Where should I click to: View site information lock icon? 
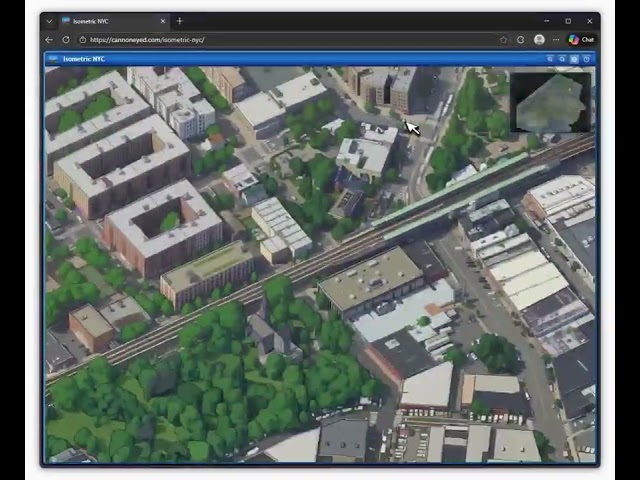coord(82,40)
